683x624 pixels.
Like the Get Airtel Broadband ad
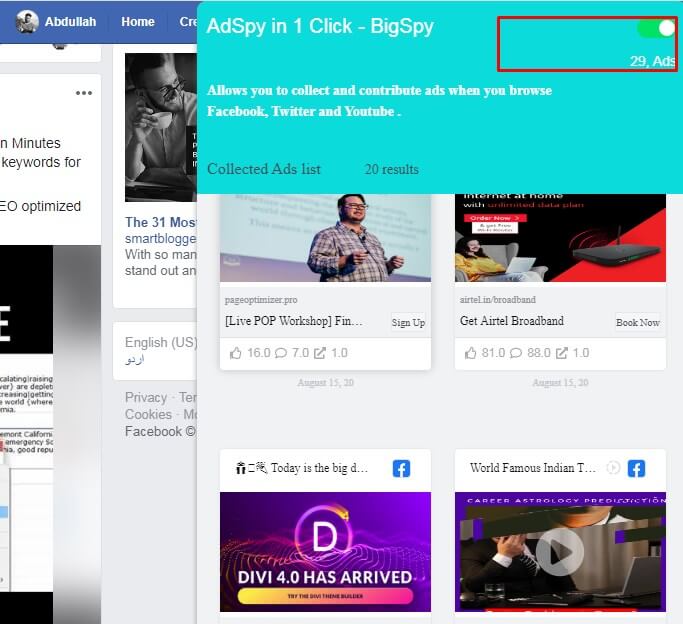[x=470, y=353]
